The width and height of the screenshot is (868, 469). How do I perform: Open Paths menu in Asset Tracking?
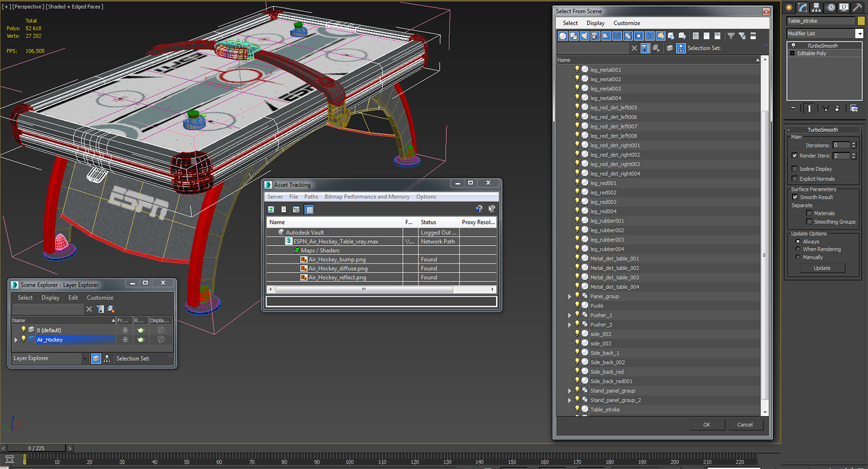tap(311, 197)
